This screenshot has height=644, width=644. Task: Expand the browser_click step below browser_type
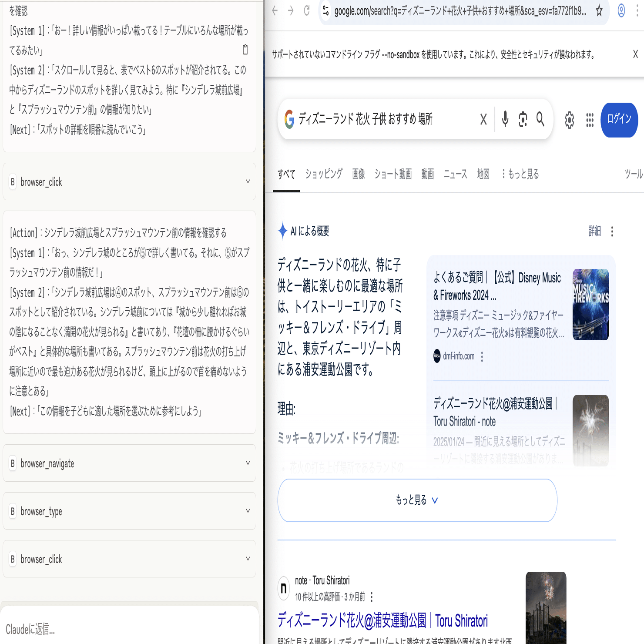click(248, 559)
